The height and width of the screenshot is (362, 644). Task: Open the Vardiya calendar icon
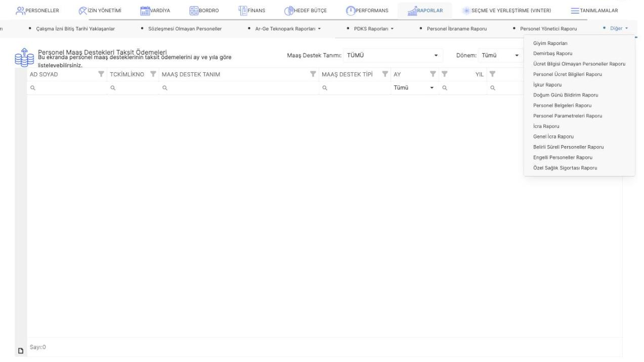click(x=144, y=11)
